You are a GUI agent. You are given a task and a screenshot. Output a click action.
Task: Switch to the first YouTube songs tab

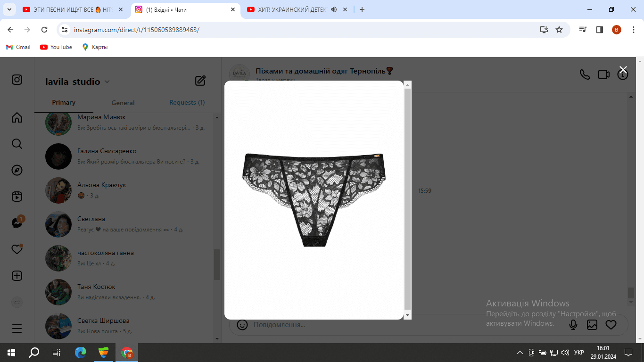point(72,9)
